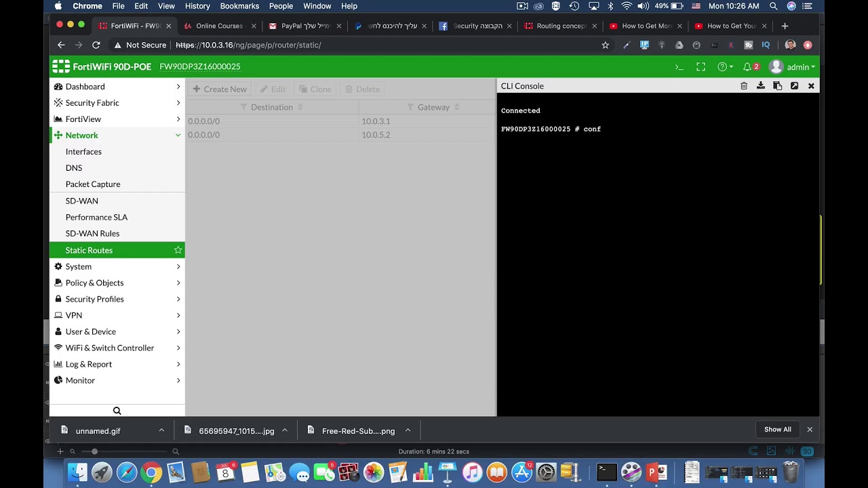Select route with gateway 10.0.5.2
The width and height of the screenshot is (868, 488).
pos(341,135)
